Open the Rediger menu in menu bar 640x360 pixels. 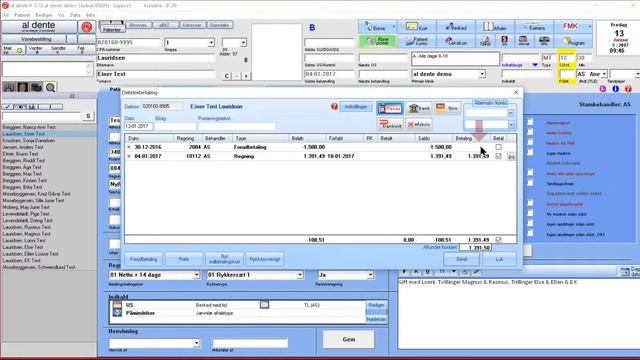[x=44, y=15]
